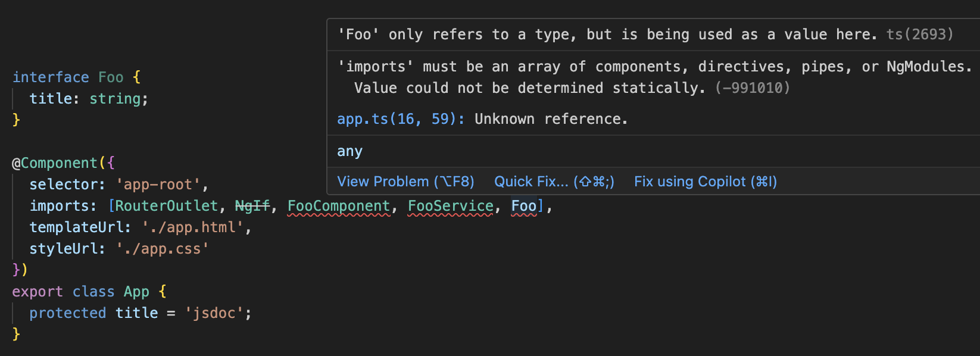Click the title: string property line

(89, 99)
